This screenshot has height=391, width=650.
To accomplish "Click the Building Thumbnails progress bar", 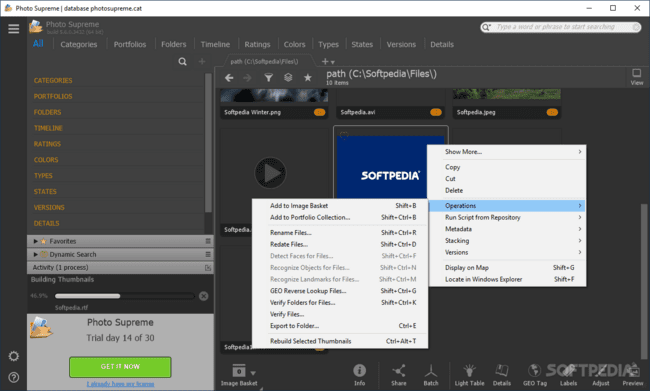I will coord(124,296).
